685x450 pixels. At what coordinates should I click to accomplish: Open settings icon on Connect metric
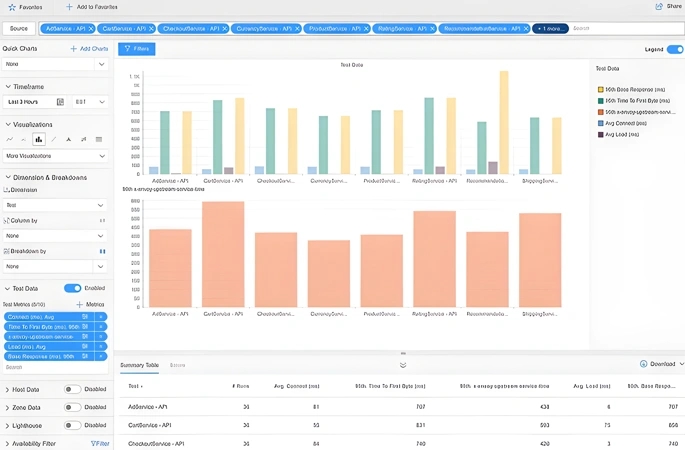[x=85, y=317]
